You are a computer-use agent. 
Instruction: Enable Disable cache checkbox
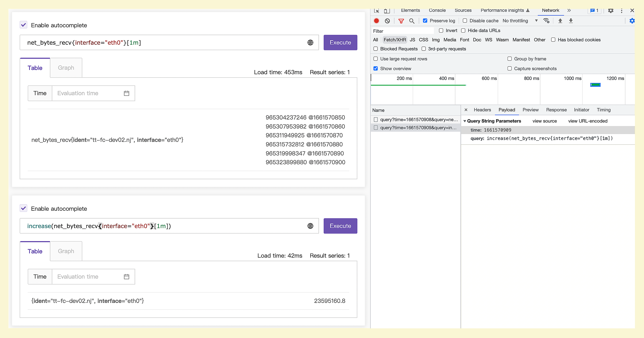coord(465,21)
